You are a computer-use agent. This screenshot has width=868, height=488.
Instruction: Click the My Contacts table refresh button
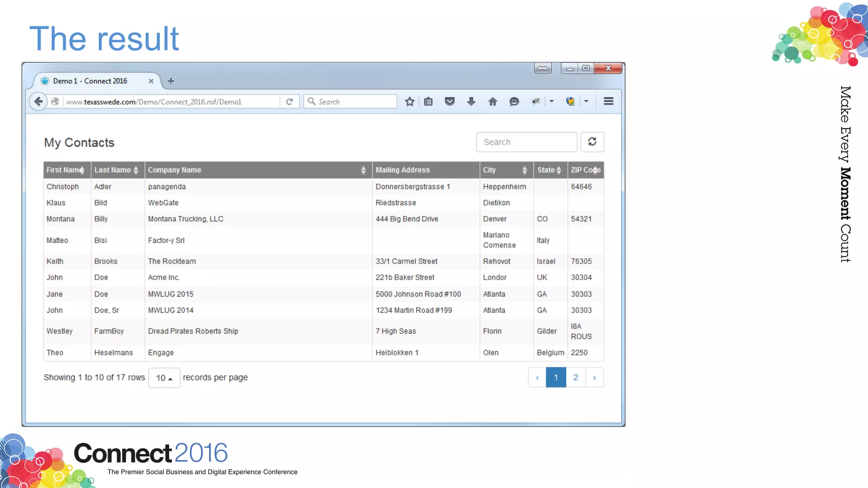click(592, 142)
